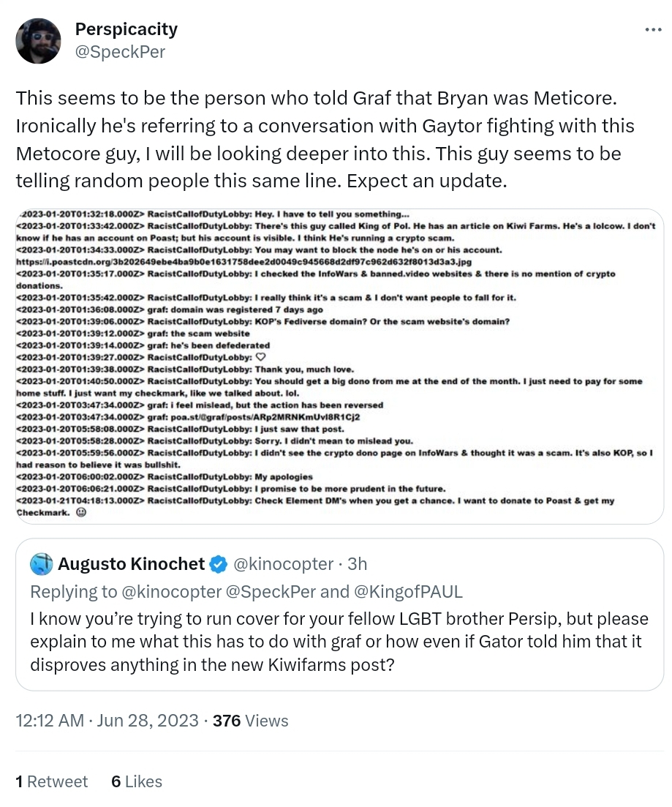Open the @SpeckPer handle link
Viewport: 672px width, 807px height.
(x=120, y=51)
